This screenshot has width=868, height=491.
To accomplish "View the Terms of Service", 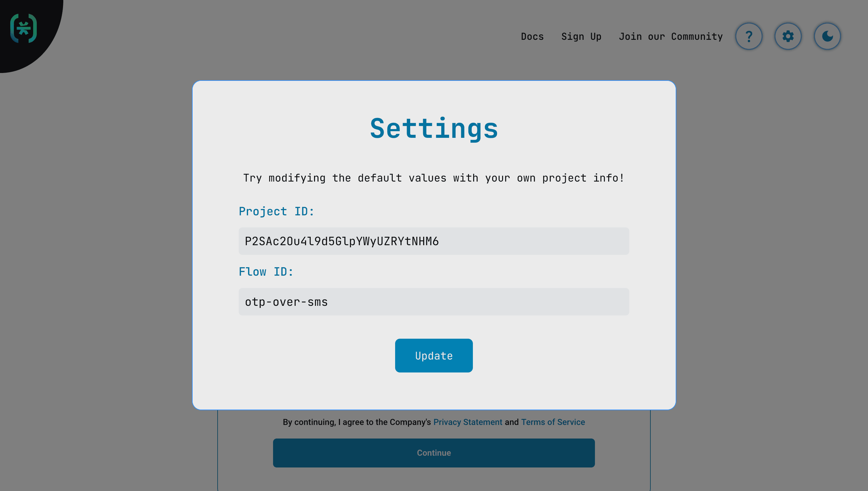I will [553, 422].
